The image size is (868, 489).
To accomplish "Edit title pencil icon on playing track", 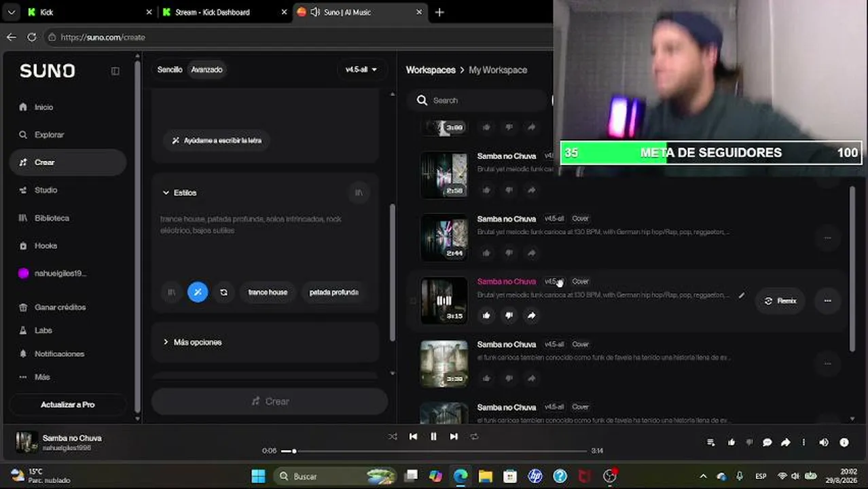I will tap(742, 295).
